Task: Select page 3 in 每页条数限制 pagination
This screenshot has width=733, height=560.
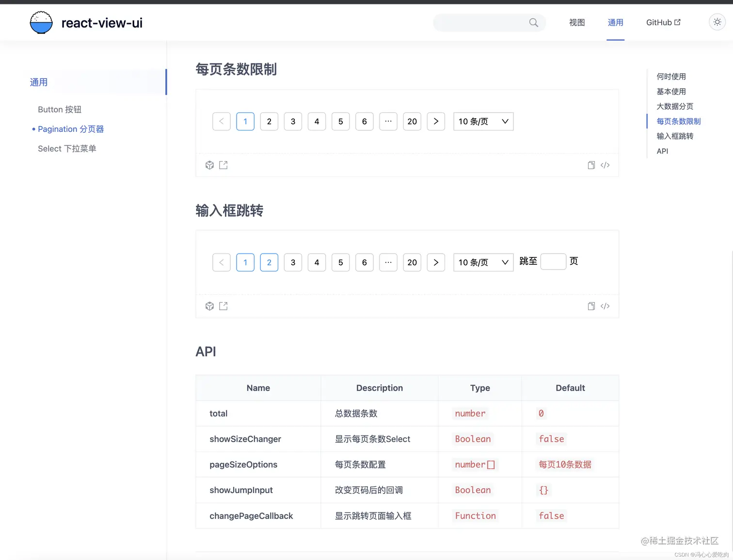Action: pyautogui.click(x=293, y=121)
